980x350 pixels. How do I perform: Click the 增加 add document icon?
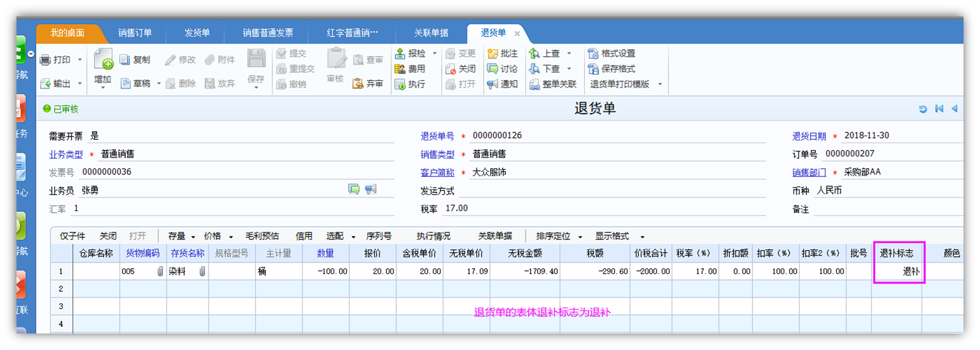click(x=104, y=59)
